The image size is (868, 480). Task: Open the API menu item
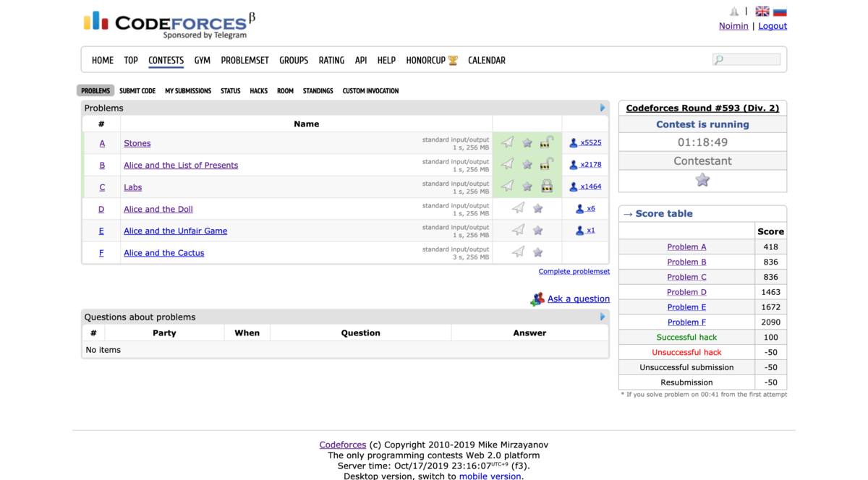[x=361, y=61]
